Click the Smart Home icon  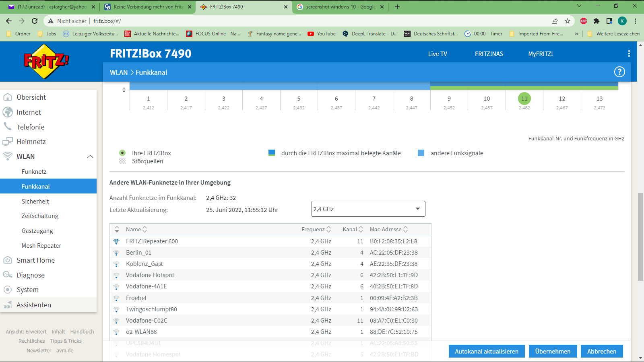click(x=8, y=260)
